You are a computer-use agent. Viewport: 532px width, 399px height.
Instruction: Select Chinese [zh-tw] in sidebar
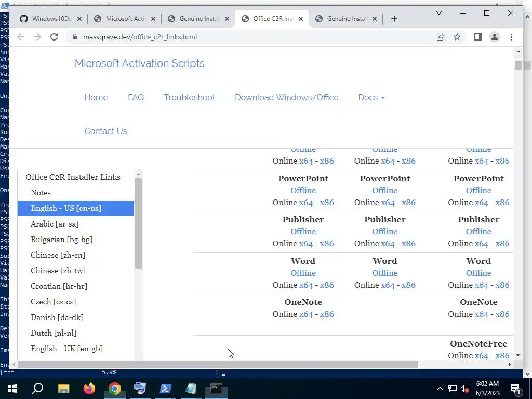(x=58, y=271)
